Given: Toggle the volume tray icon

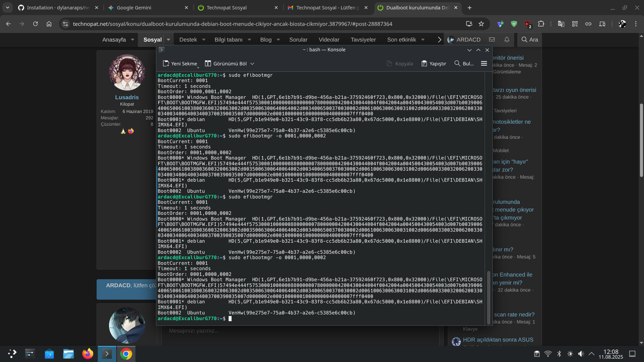Looking at the screenshot, I should tap(581, 354).
